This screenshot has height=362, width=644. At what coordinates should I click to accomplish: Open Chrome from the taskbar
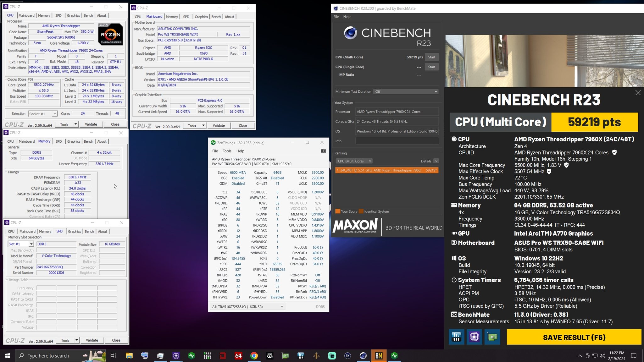click(x=254, y=356)
